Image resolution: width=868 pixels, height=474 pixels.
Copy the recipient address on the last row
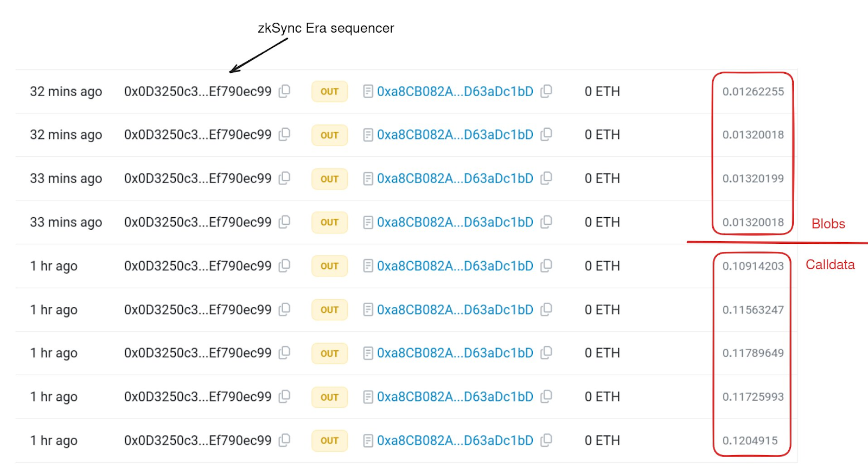pyautogui.click(x=546, y=440)
